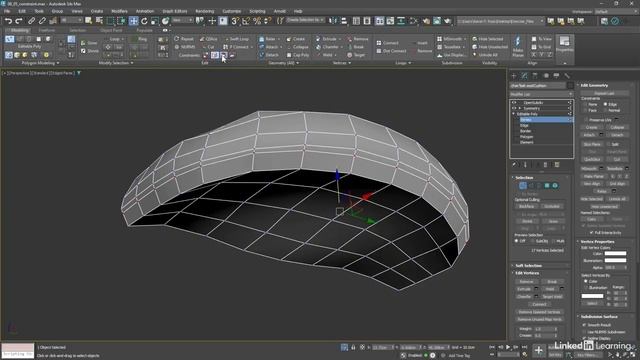Toggle Symmetry modifier eye icon
The image size is (640, 360).
pos(514,109)
